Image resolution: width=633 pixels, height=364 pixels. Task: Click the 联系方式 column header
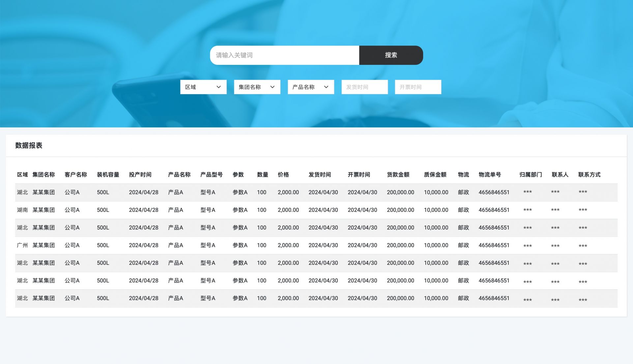pos(589,175)
